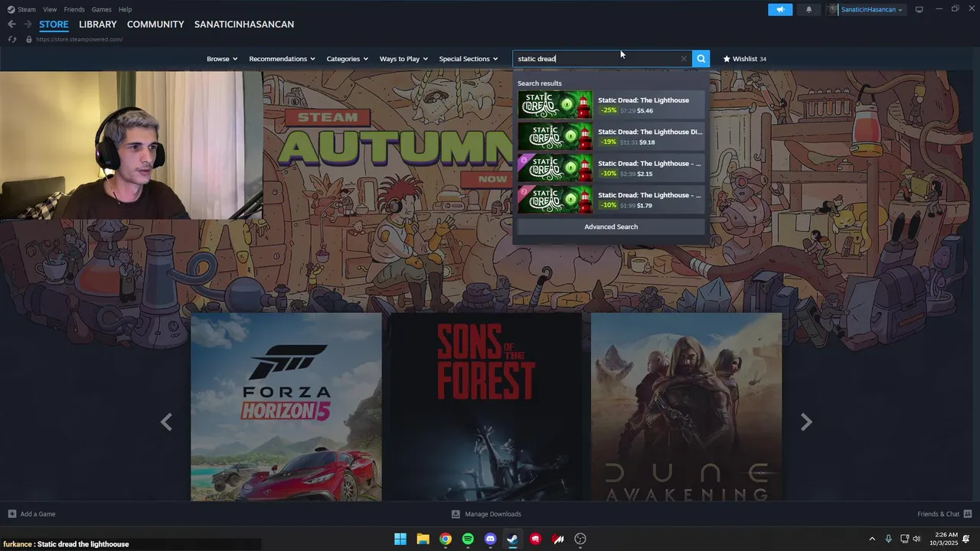Click the search magnifier button

tap(701, 59)
